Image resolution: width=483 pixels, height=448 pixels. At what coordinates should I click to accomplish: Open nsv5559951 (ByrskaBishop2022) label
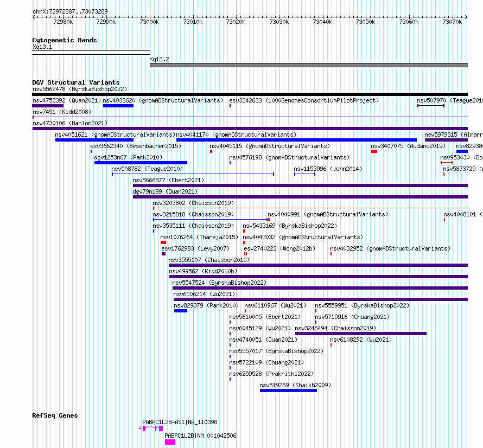coord(362,306)
